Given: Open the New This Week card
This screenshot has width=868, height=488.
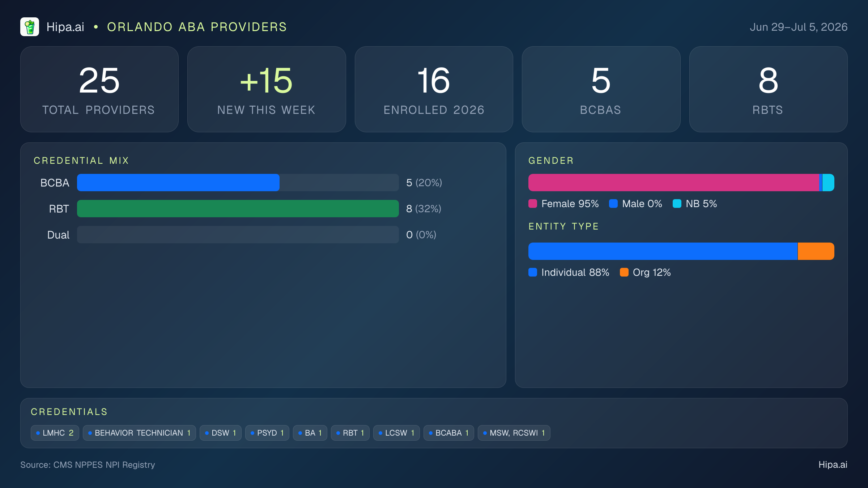Looking at the screenshot, I should click(267, 89).
